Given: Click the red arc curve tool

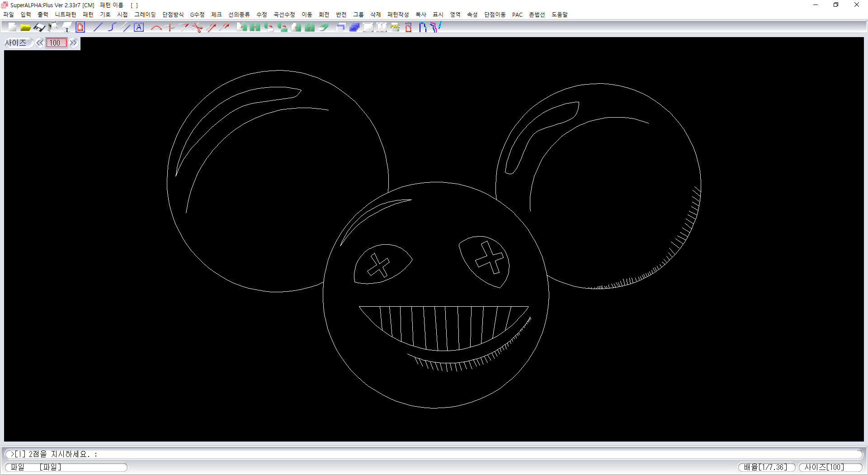Looking at the screenshot, I should pyautogui.click(x=156, y=28).
